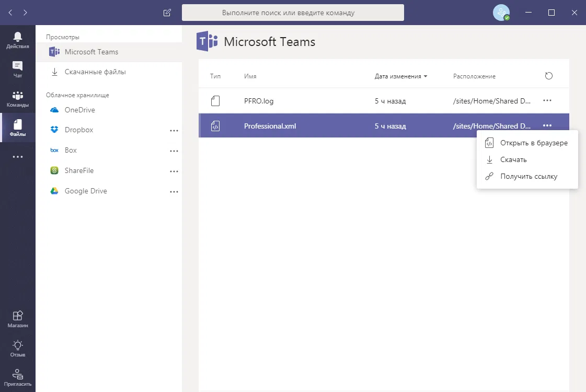Open more options for Box
586x392 pixels.
(174, 151)
